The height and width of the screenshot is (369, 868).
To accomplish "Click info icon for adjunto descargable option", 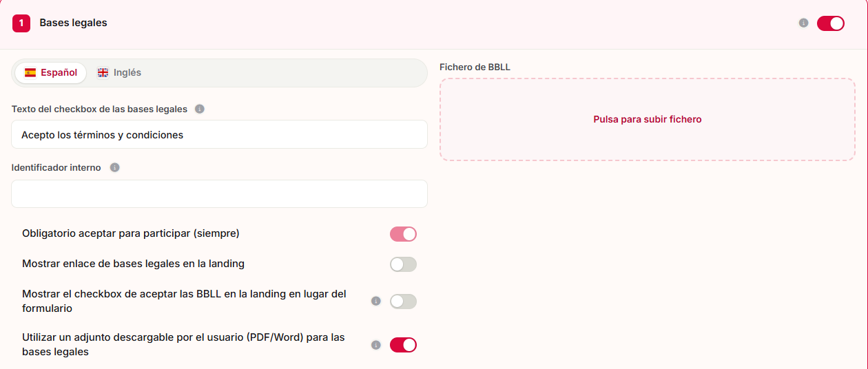I will pos(376,345).
